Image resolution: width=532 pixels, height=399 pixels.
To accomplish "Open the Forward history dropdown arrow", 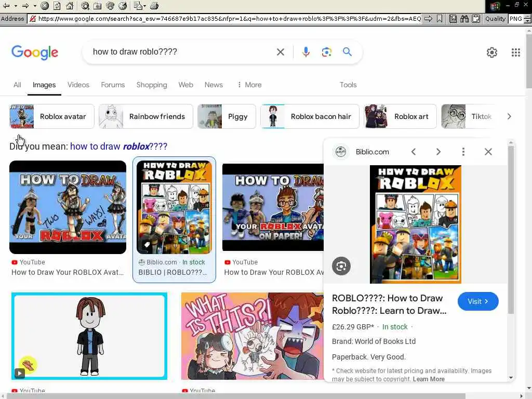I will 35,6.
